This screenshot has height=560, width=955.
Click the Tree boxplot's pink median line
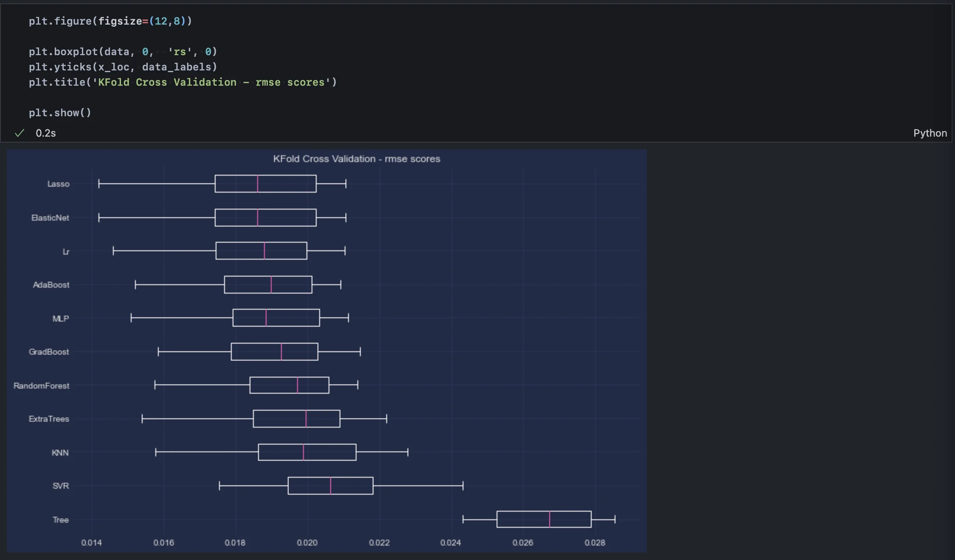tap(549, 519)
